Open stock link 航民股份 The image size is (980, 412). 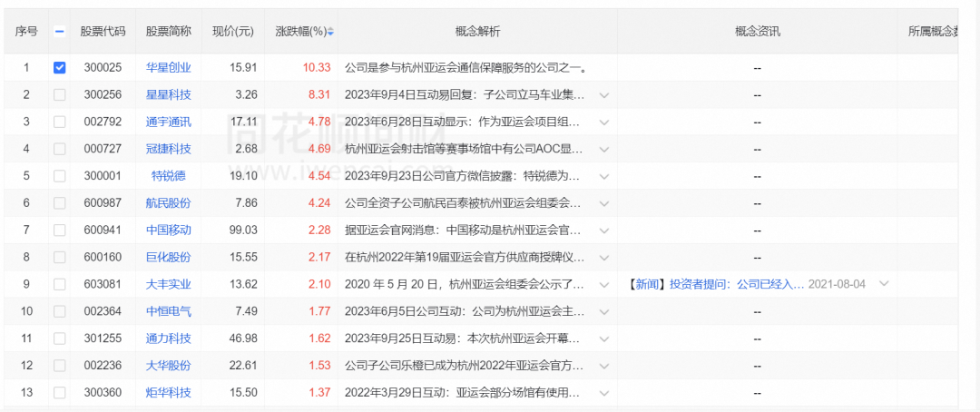169,203
